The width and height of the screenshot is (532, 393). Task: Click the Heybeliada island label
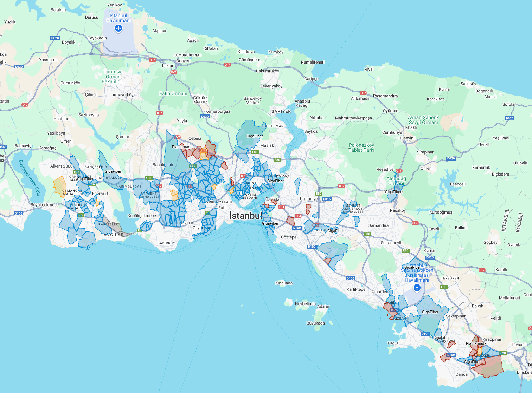point(305,304)
